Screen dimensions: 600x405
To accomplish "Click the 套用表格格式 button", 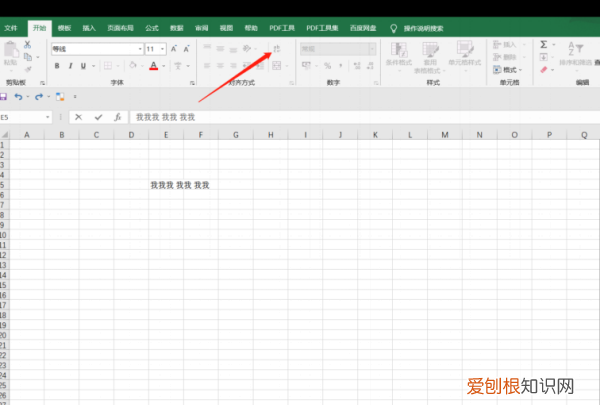I will tap(430, 57).
